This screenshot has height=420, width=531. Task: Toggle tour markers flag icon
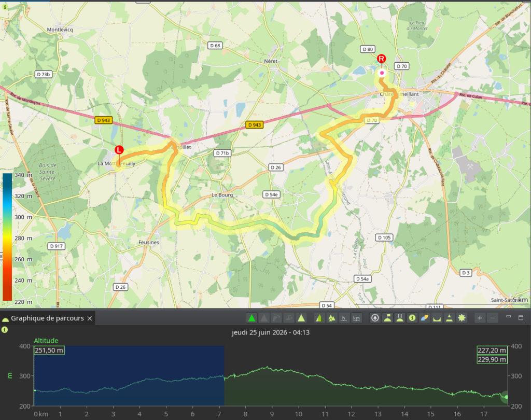pyautogui.click(x=387, y=318)
